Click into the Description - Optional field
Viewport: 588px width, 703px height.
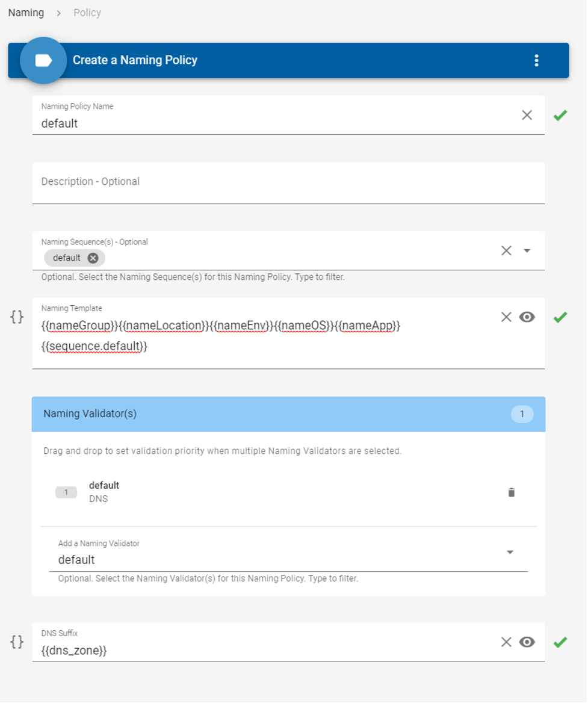coord(289,183)
